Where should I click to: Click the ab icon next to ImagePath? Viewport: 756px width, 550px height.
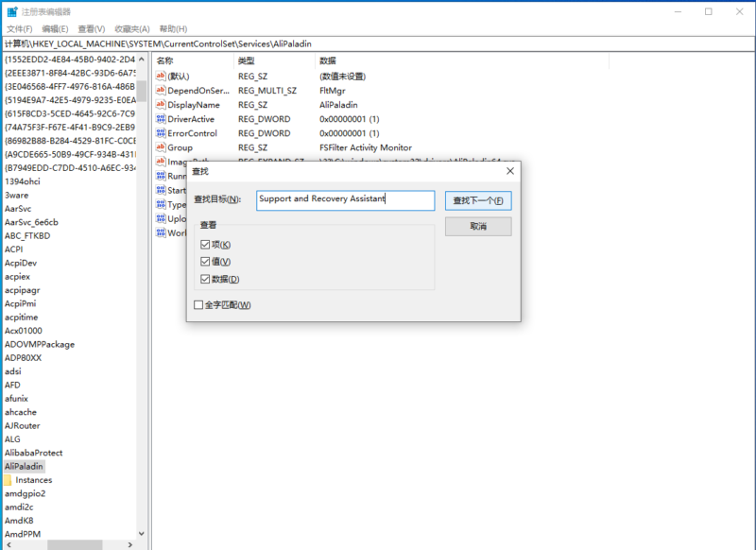coord(163,162)
